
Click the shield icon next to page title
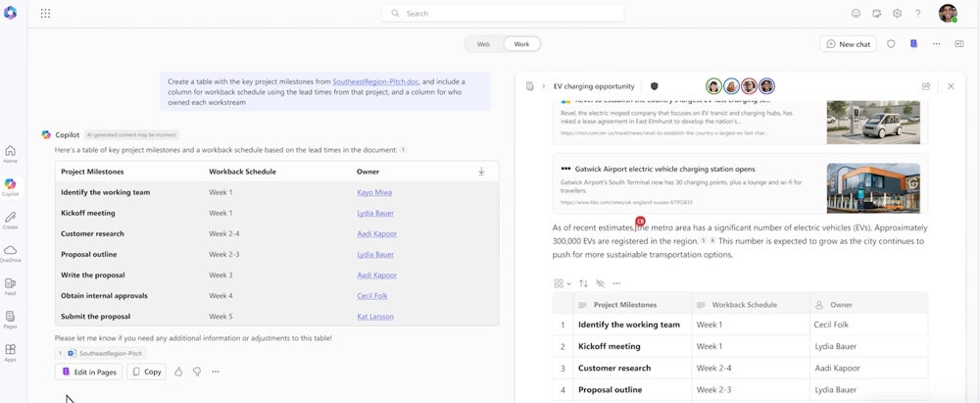[x=655, y=86]
